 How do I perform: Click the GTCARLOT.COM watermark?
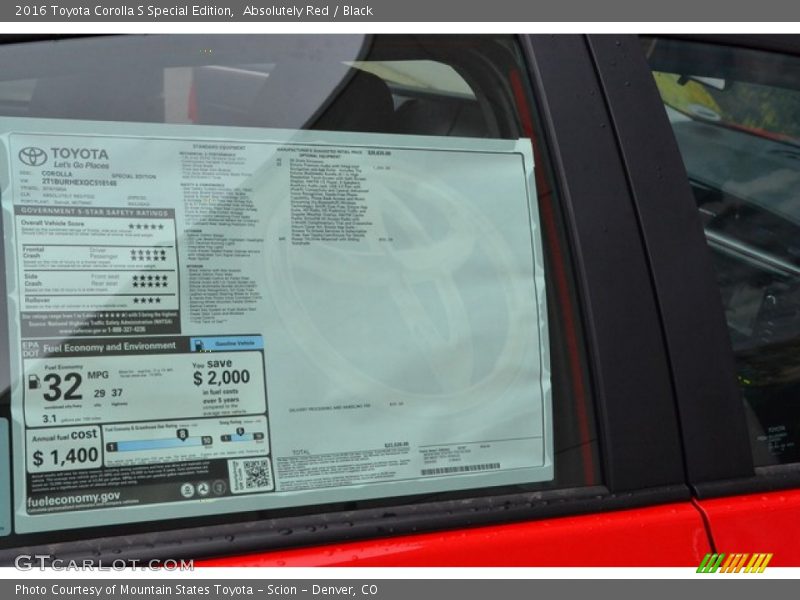(x=103, y=563)
